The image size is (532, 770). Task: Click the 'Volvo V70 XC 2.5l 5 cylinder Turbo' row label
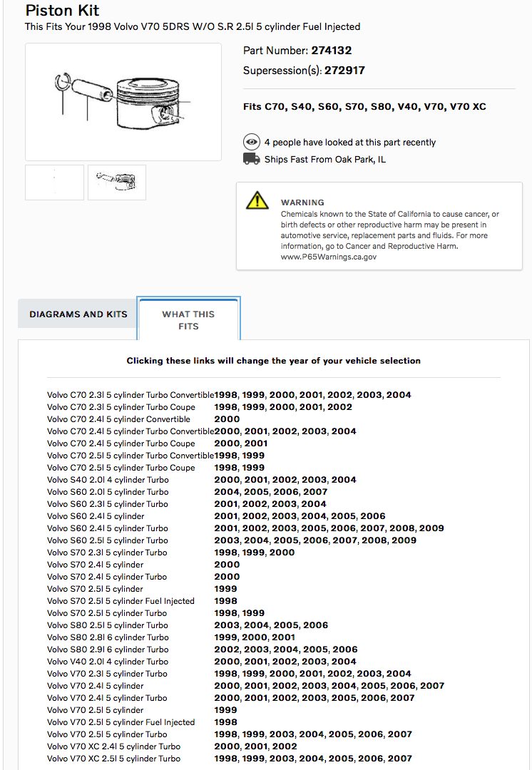(114, 759)
